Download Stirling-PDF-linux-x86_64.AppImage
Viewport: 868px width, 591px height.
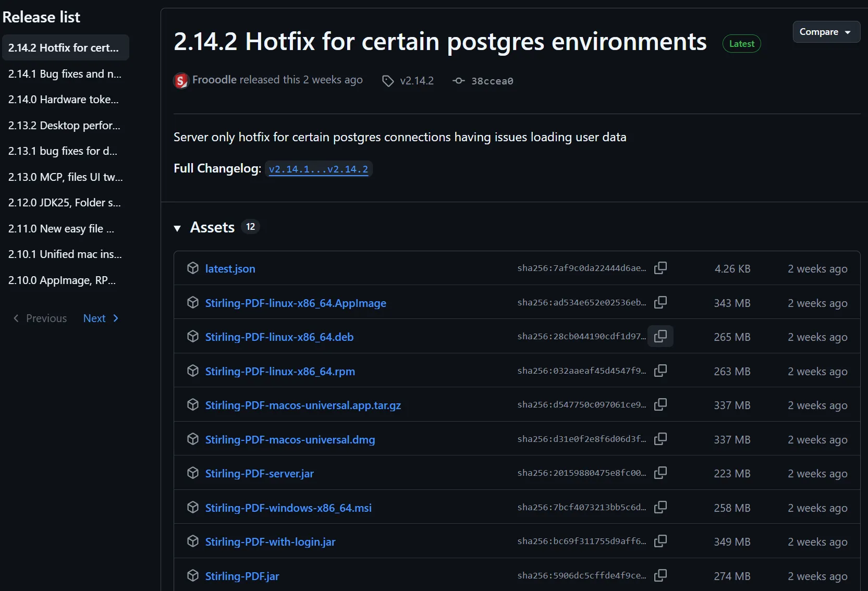pos(296,303)
